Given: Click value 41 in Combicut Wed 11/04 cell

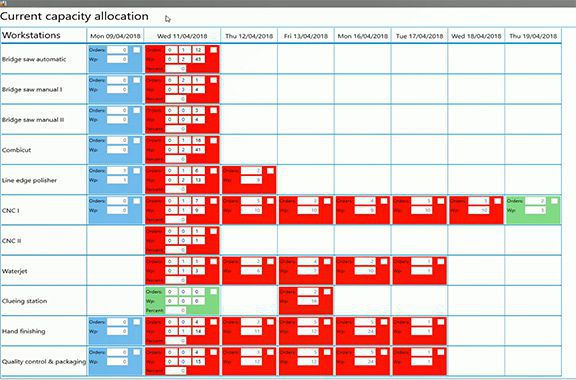Looking at the screenshot, I should tap(198, 150).
